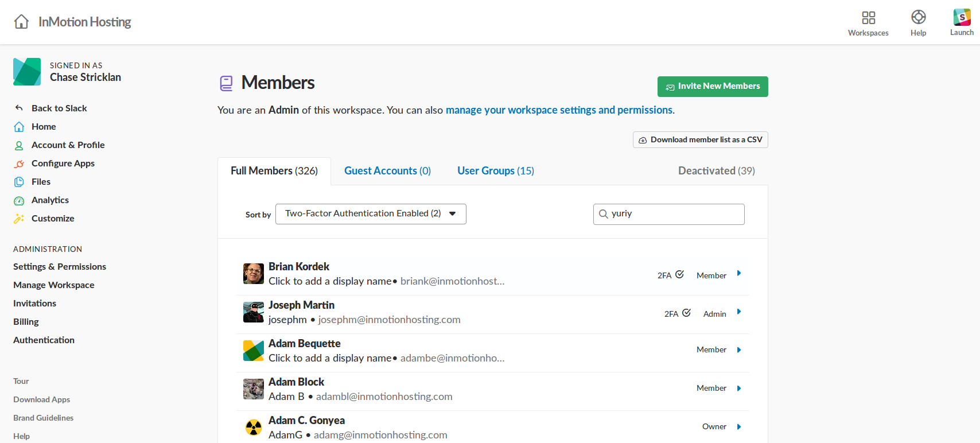Download member list as a CSV
The image size is (980, 443).
pyautogui.click(x=700, y=140)
